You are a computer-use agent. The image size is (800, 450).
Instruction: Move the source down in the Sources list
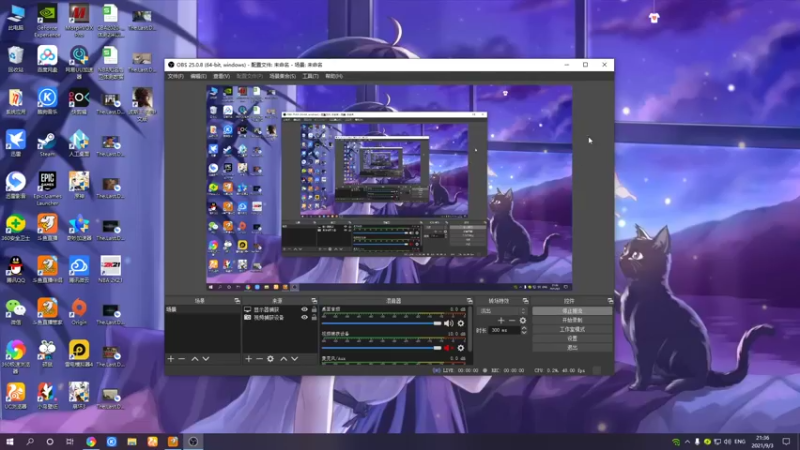coord(294,359)
